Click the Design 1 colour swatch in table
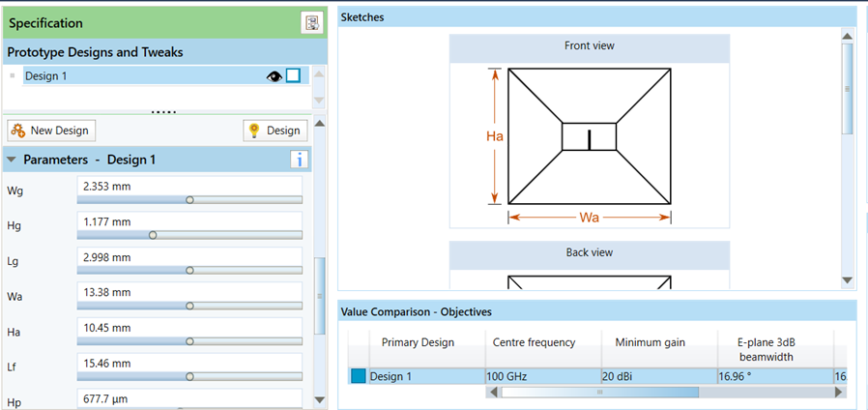 coord(359,376)
